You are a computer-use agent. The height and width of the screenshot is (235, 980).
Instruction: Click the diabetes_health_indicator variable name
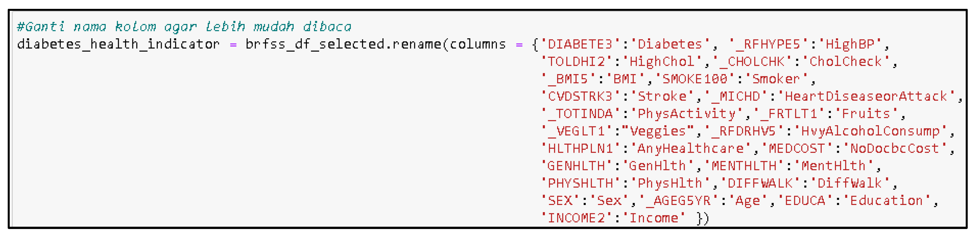[x=118, y=44]
